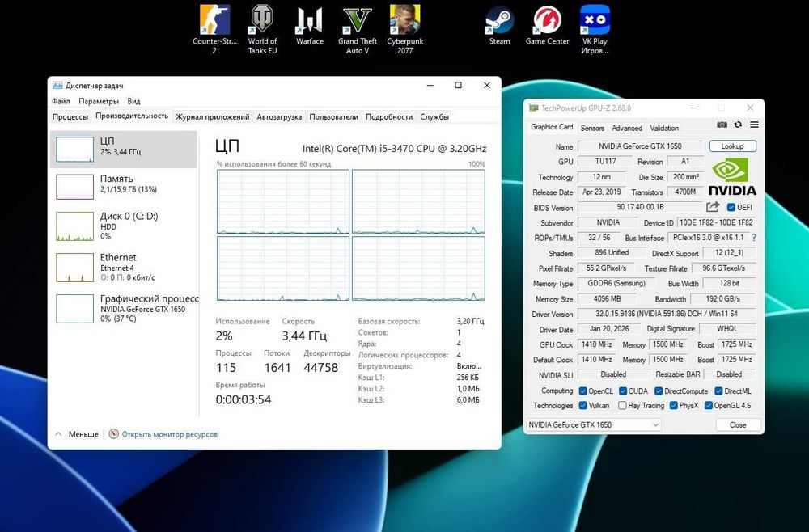This screenshot has height=532, width=809.
Task: Click the Device ID field
Action: click(x=716, y=222)
